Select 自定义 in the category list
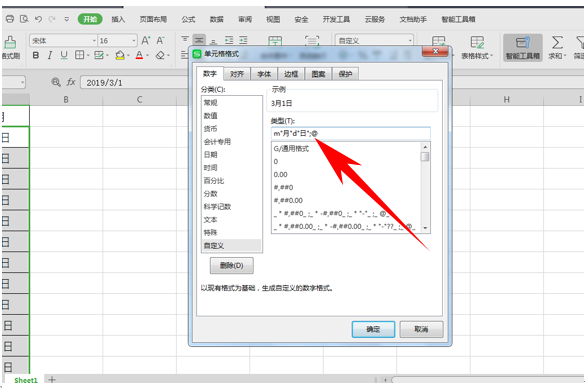The width and height of the screenshot is (585, 388). coord(231,245)
